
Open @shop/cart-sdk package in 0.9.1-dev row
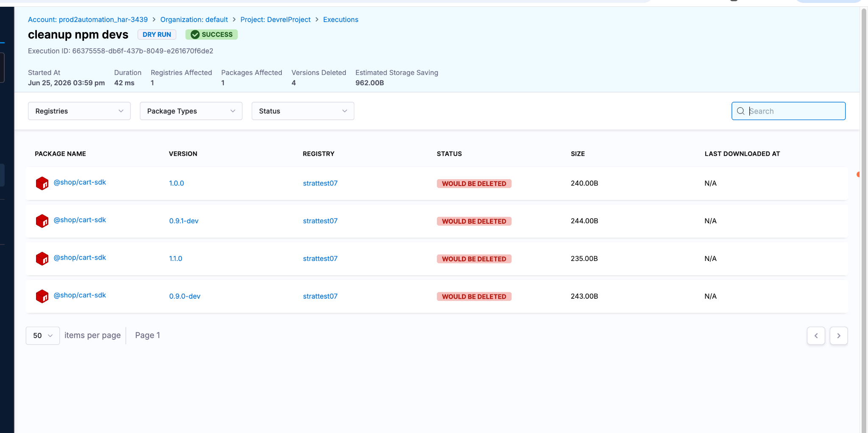(x=80, y=220)
